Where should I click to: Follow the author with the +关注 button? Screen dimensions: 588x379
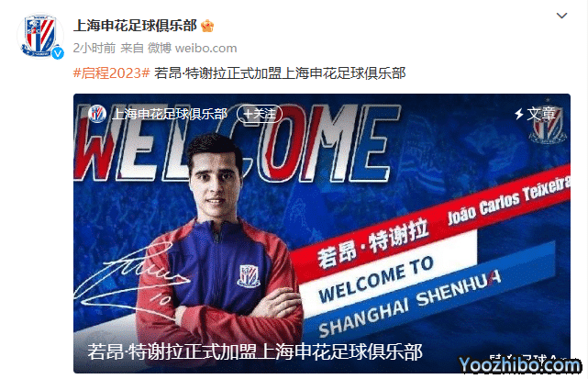click(260, 113)
